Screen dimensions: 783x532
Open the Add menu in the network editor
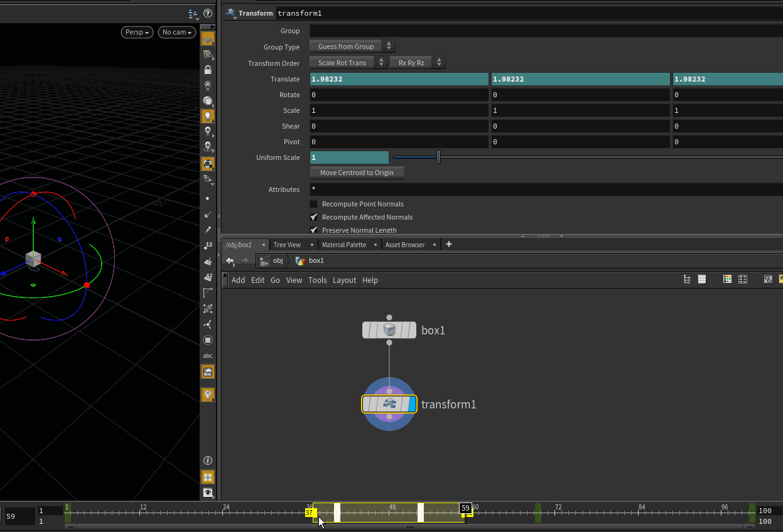tap(239, 280)
